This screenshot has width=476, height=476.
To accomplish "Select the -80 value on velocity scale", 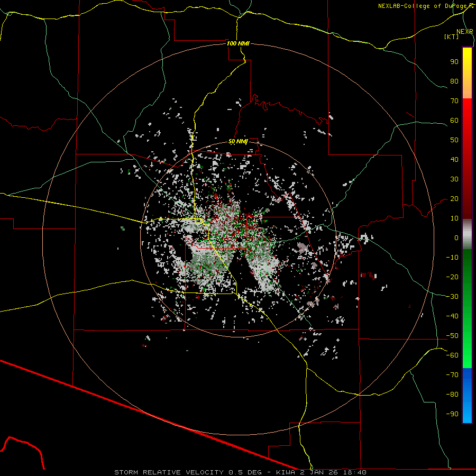I will [x=452, y=395].
